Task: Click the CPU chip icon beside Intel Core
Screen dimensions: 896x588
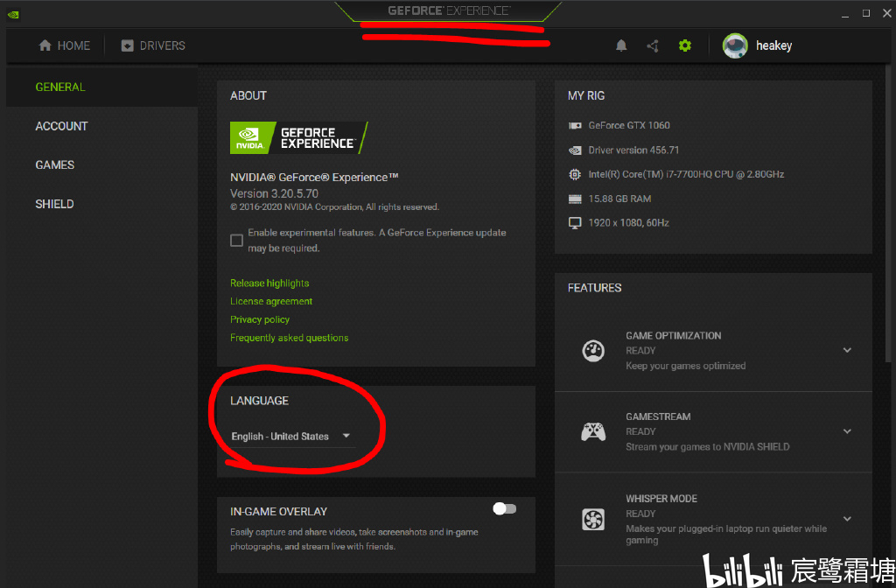Action: 575,174
